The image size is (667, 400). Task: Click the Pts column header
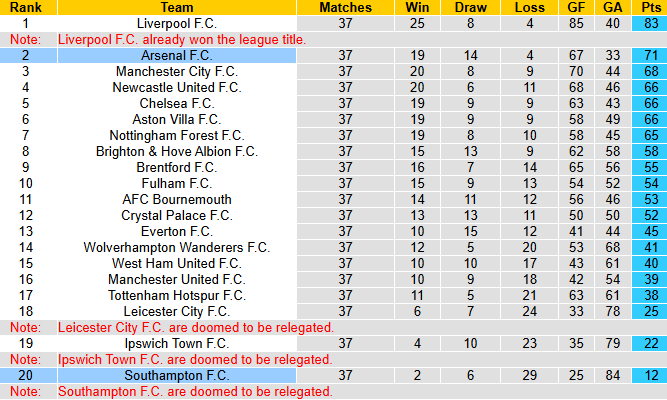[650, 7]
